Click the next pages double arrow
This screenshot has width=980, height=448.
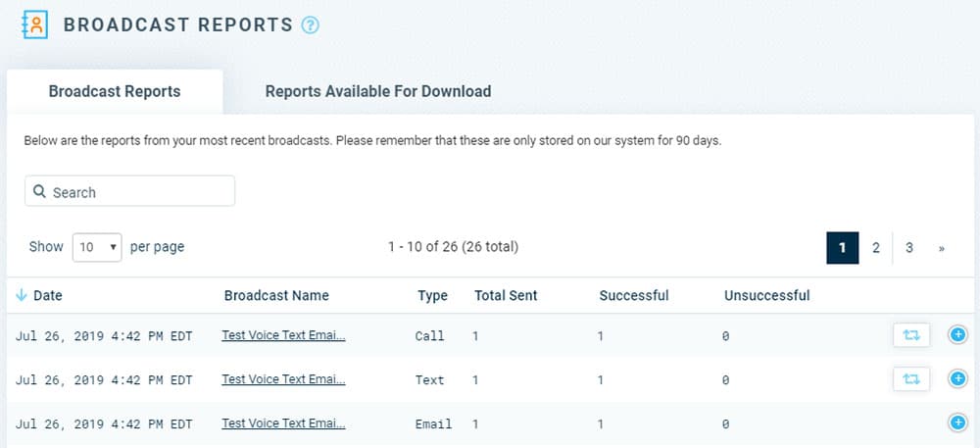(x=941, y=248)
